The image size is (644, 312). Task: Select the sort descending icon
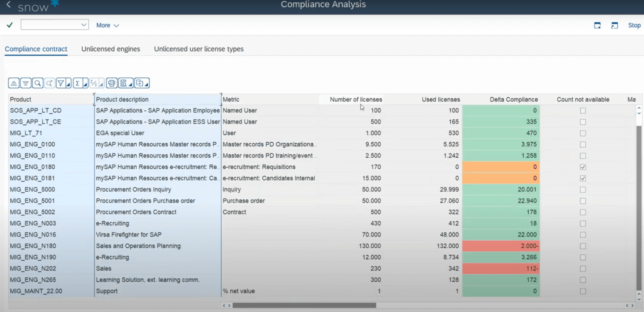coord(25,83)
